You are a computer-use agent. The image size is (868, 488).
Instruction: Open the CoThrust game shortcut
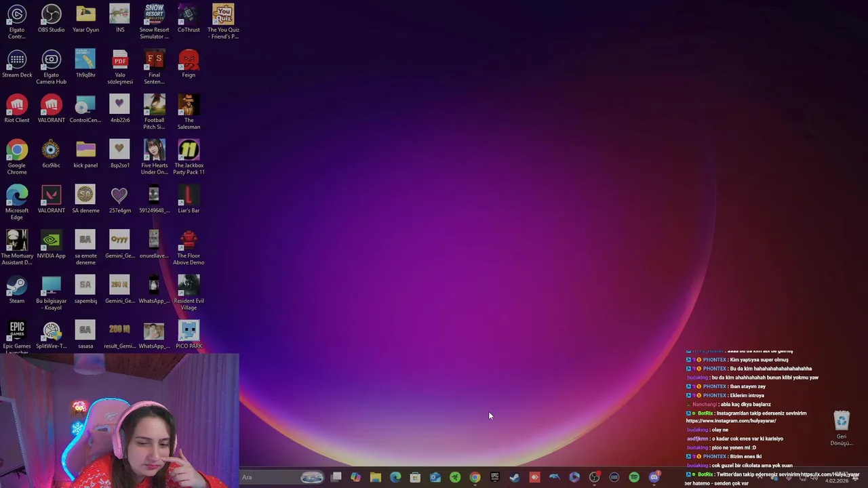tap(189, 19)
